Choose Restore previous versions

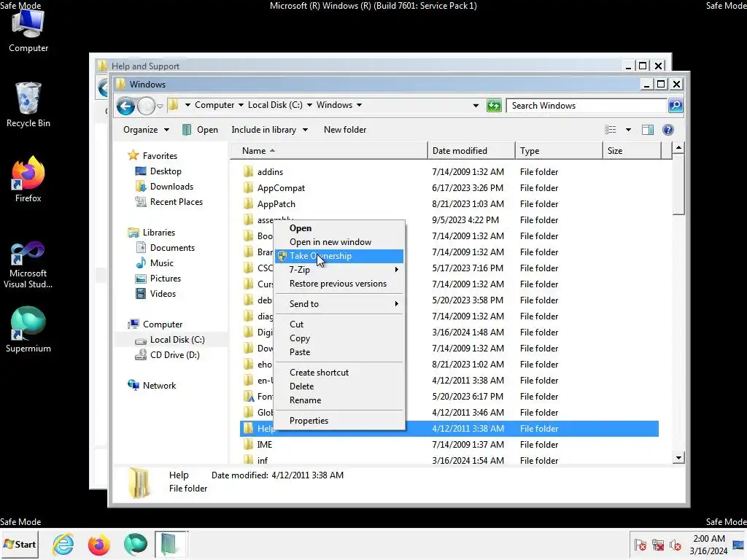(x=338, y=284)
